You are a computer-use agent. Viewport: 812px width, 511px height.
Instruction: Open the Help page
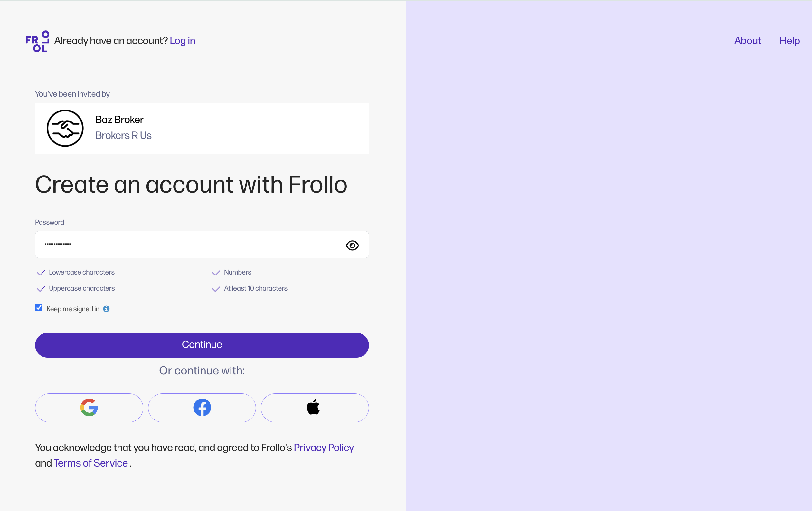pos(789,41)
